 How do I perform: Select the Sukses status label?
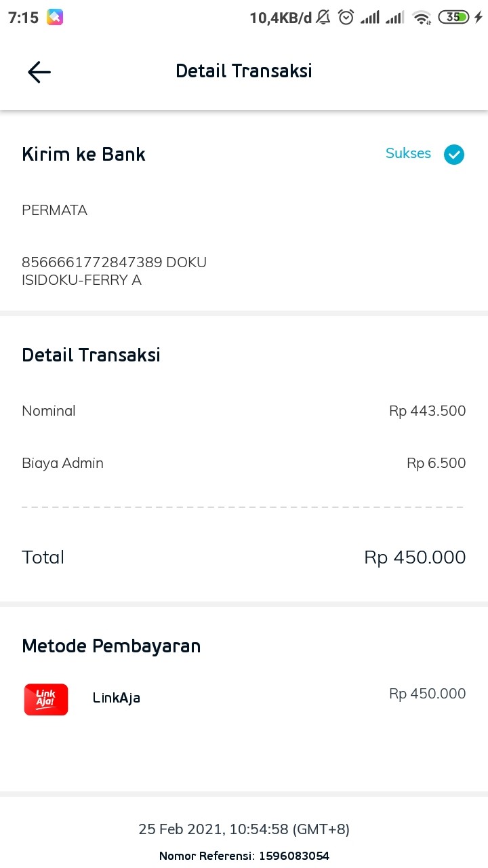[x=408, y=154]
